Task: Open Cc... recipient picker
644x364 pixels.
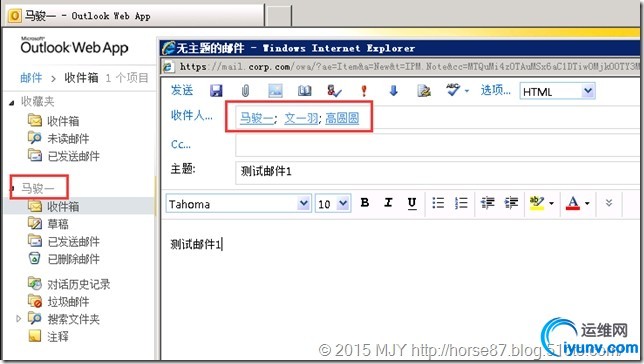Action: click(181, 145)
